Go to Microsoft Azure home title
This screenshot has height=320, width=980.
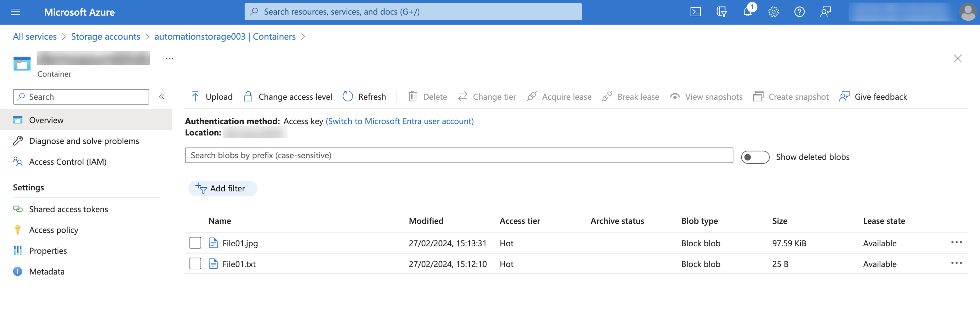pyautogui.click(x=79, y=12)
